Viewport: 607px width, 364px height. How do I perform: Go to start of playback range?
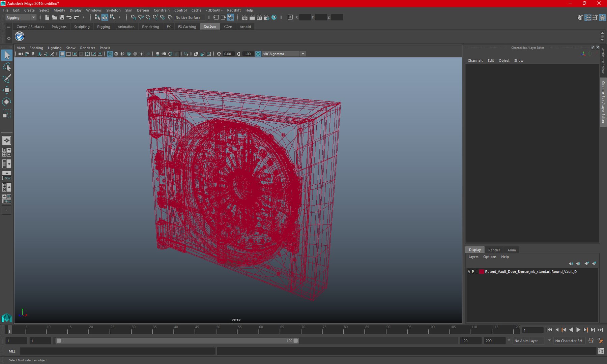click(549, 330)
